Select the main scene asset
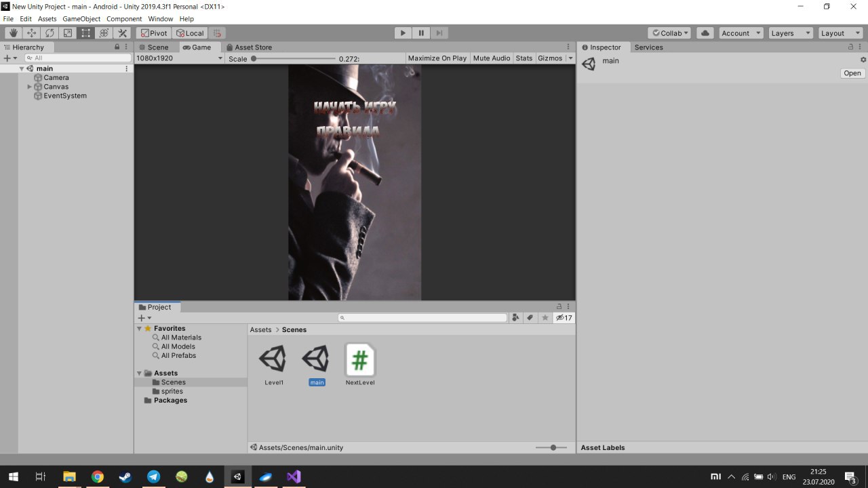Image resolution: width=868 pixels, height=488 pixels. [317, 365]
